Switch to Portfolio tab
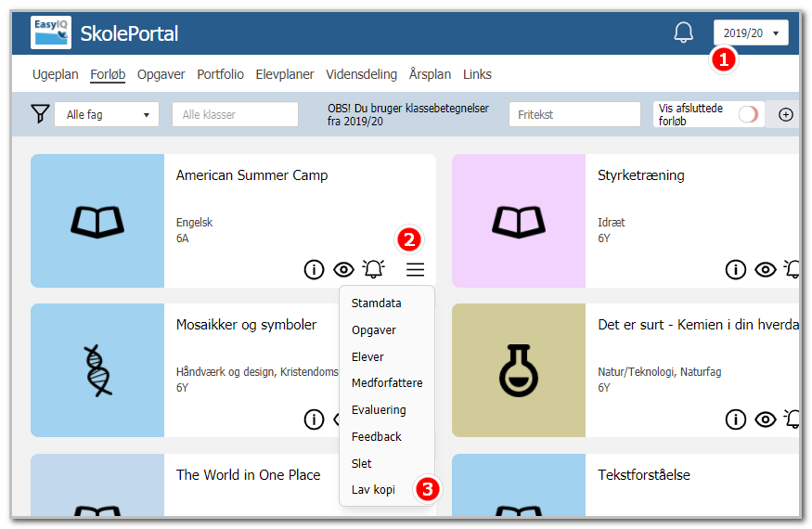Image resolution: width=812 pixels, height=529 pixels. pos(220,74)
